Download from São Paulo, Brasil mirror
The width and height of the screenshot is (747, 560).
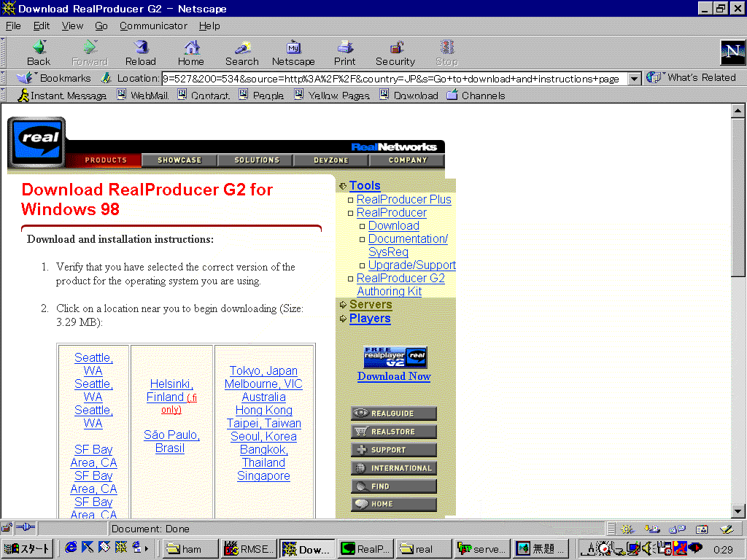(x=171, y=441)
